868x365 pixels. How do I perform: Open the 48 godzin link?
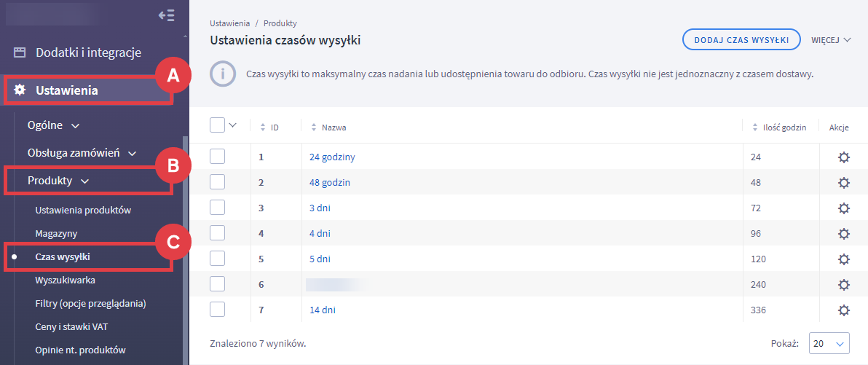coord(330,183)
